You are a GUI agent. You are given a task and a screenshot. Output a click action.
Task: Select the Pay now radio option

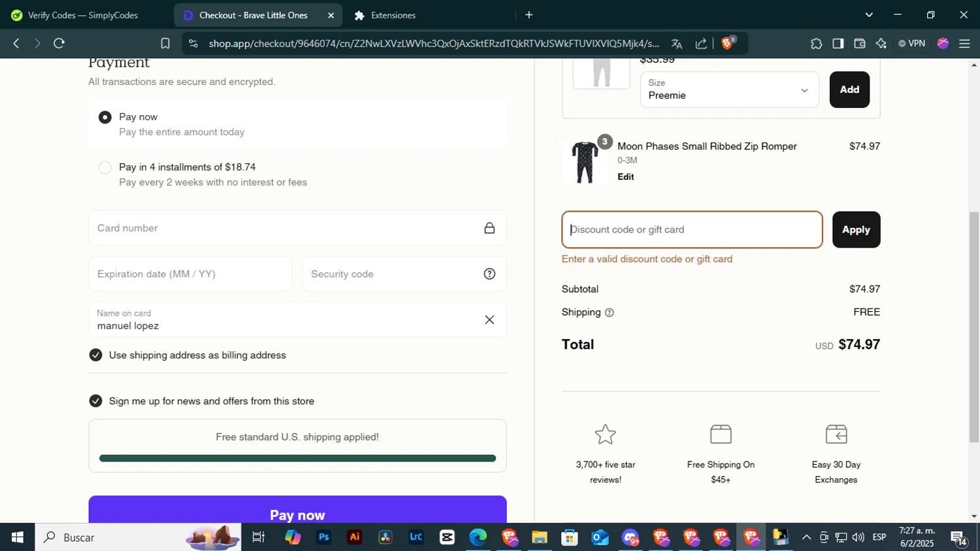coord(105,117)
